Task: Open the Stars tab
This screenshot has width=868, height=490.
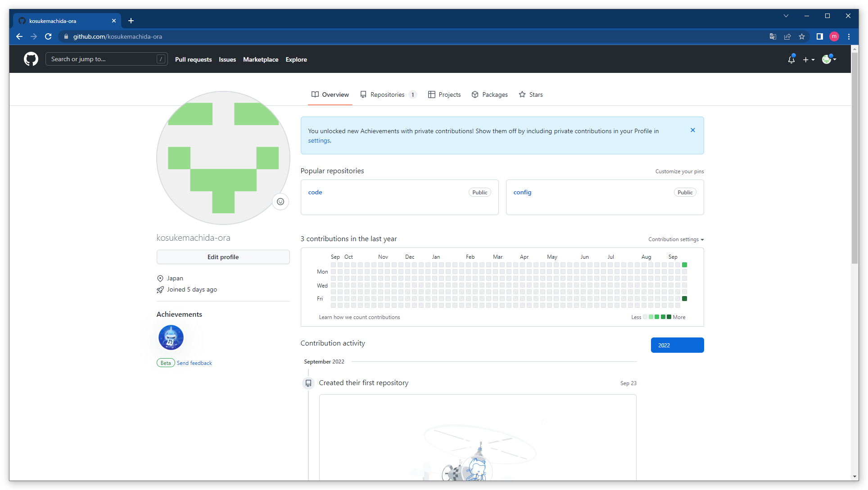Action: click(531, 94)
